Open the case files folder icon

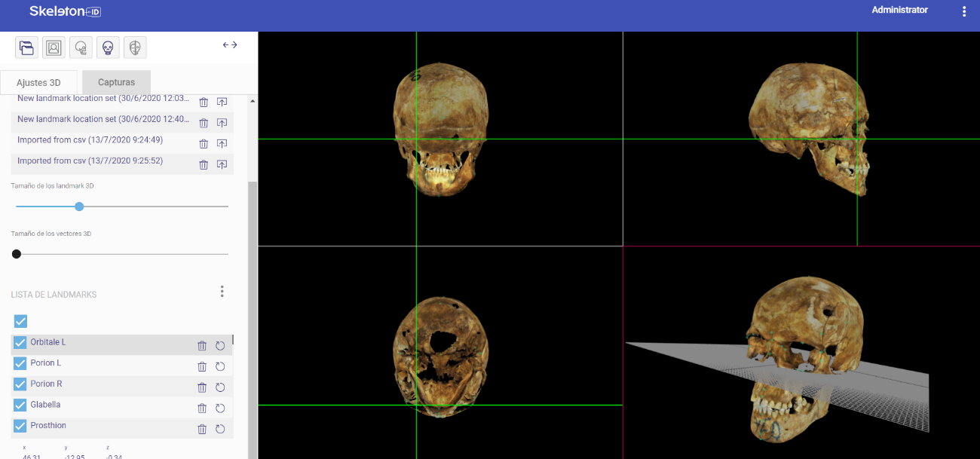26,47
